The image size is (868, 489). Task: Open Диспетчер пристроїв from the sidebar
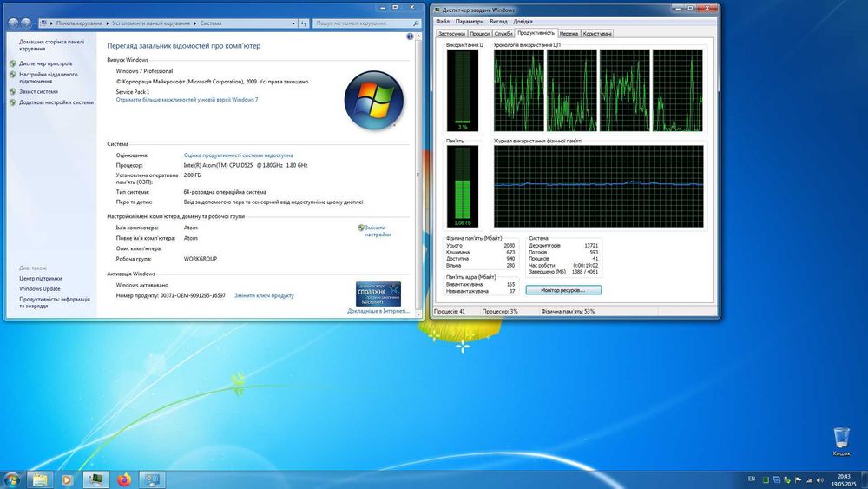click(45, 63)
